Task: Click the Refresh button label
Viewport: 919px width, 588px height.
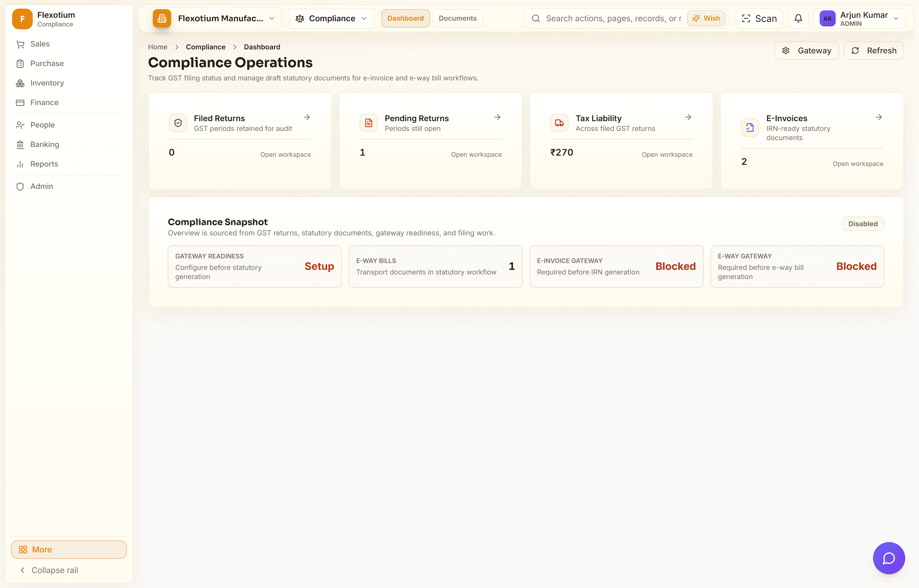Action: [x=882, y=51]
